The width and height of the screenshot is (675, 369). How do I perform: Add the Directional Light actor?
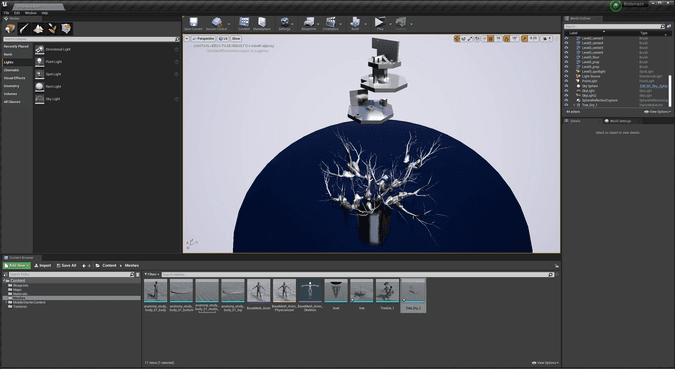(107, 50)
